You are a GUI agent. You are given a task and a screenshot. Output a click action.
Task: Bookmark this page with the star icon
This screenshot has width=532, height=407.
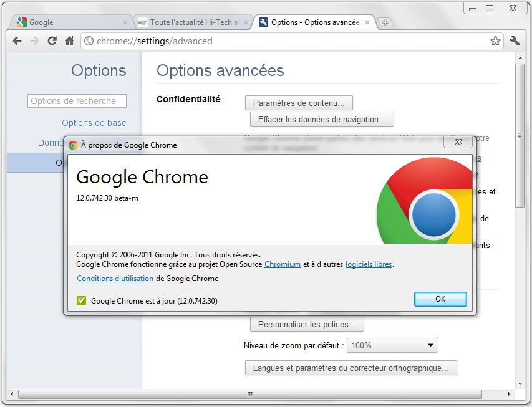(x=495, y=41)
